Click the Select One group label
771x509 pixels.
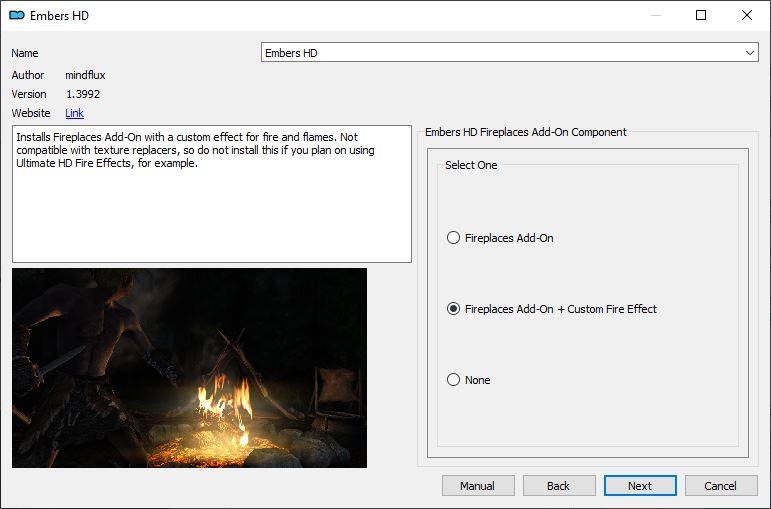pos(471,165)
